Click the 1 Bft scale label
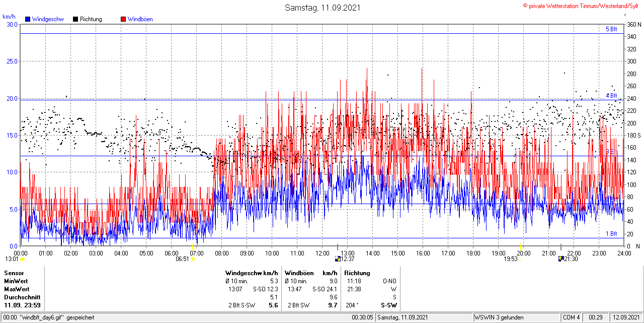 click(611, 234)
